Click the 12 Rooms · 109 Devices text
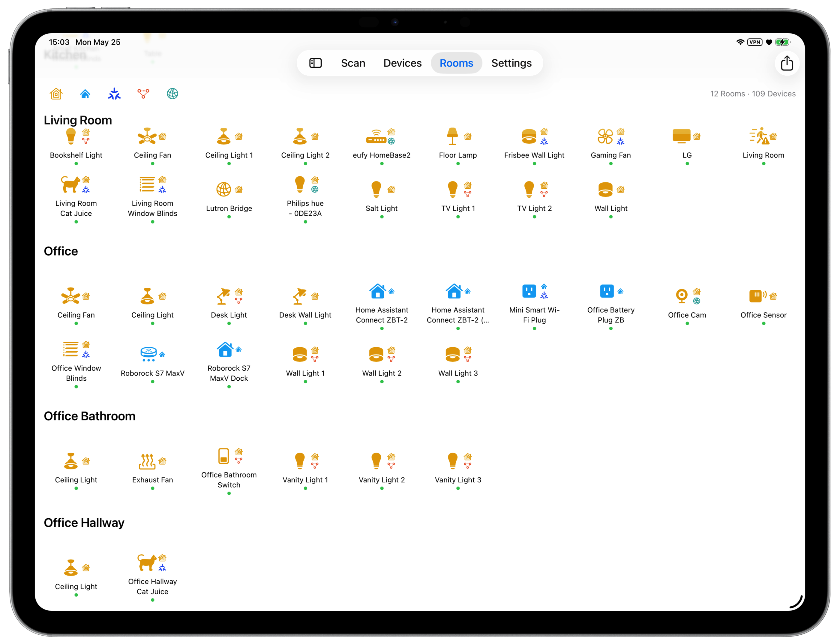 click(x=753, y=94)
